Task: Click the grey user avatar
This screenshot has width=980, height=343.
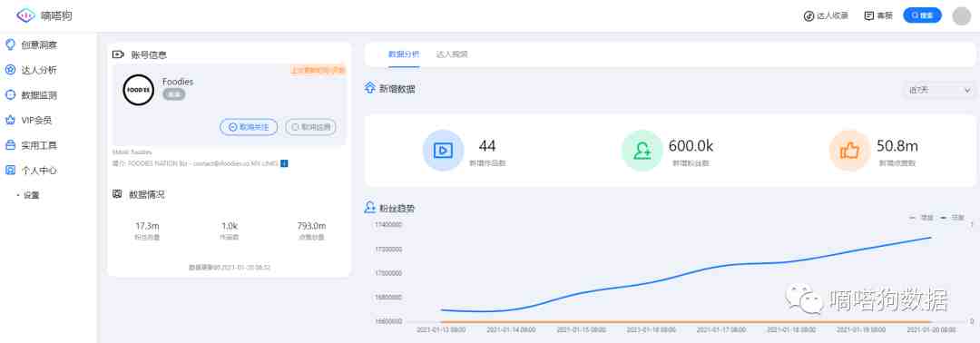Action: pos(961,15)
